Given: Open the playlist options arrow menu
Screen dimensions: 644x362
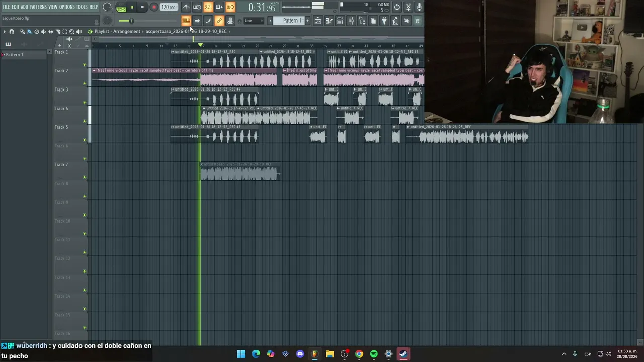Looking at the screenshot, I should point(5,32).
